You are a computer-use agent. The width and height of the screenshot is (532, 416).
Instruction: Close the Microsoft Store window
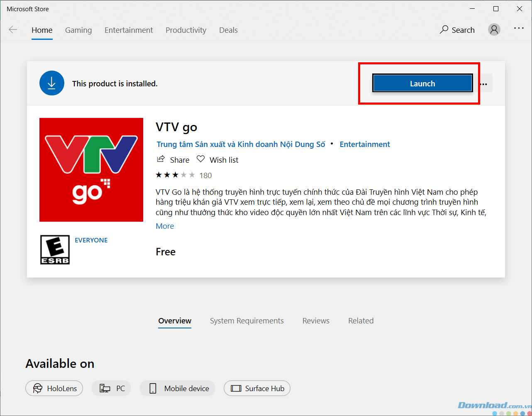coord(520,9)
